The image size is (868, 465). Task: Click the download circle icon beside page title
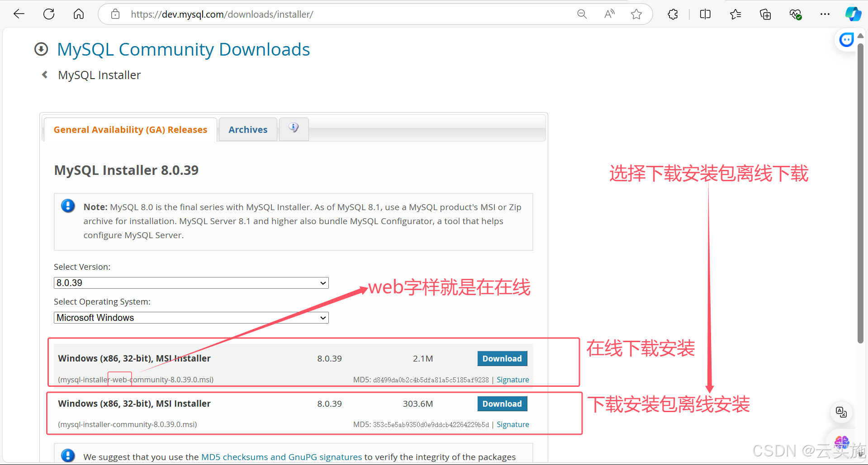41,49
